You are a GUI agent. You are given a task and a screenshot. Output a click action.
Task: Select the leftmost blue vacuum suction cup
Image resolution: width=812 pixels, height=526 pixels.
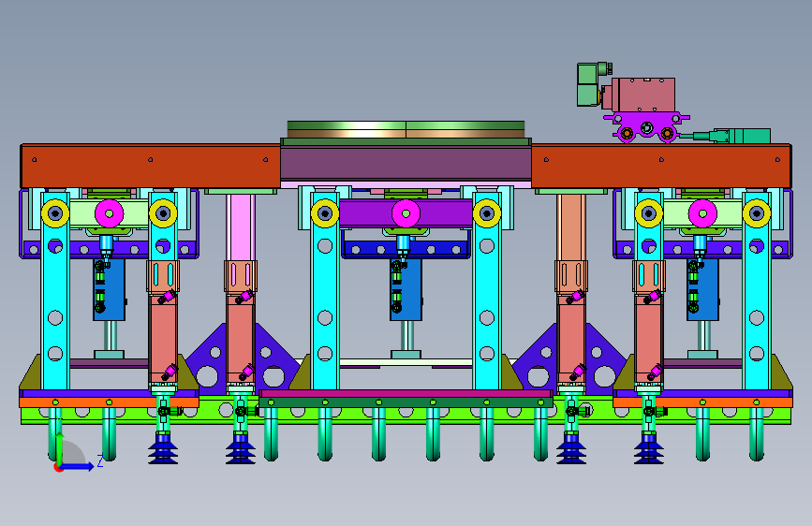(163, 449)
